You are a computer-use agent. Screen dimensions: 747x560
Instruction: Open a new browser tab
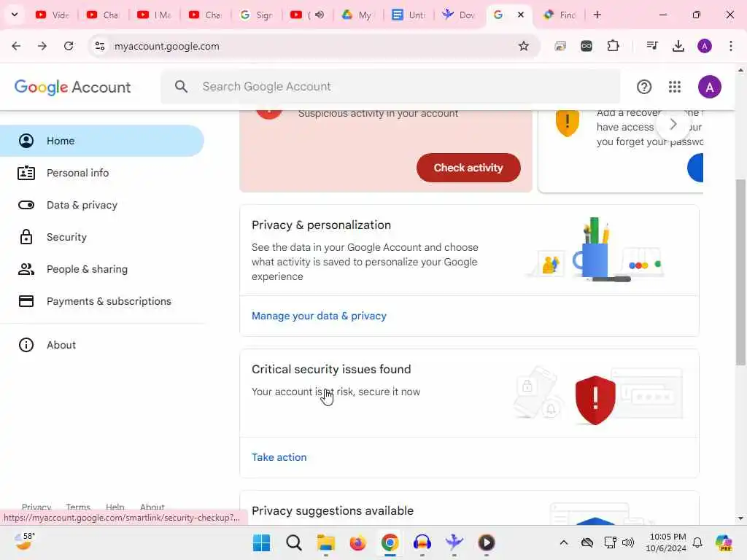(x=597, y=15)
